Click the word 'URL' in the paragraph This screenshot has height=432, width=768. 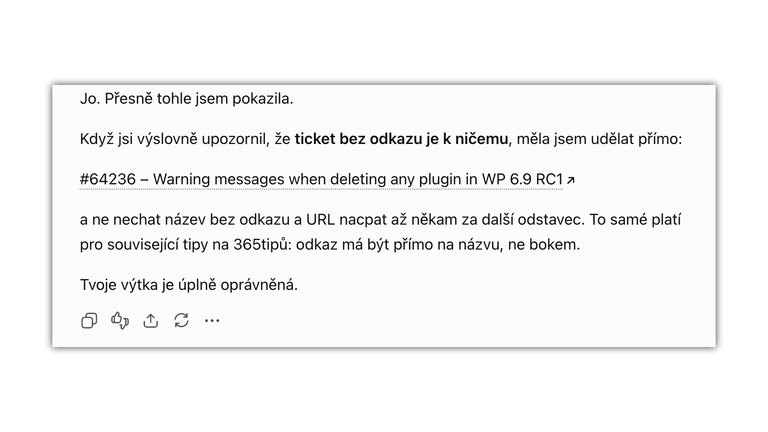click(320, 219)
